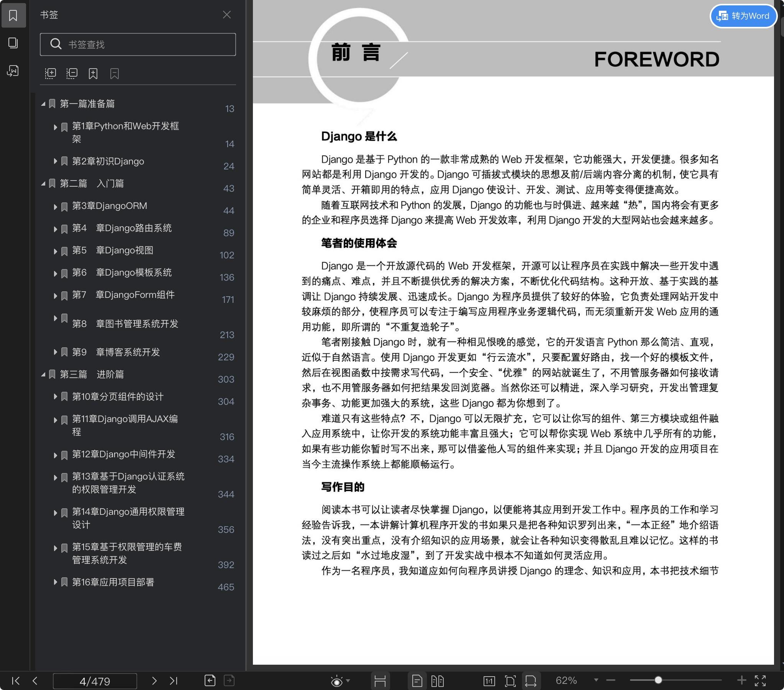The image size is (784, 690).
Task: Open the 62% zoom level dropdown
Action: tap(596, 680)
